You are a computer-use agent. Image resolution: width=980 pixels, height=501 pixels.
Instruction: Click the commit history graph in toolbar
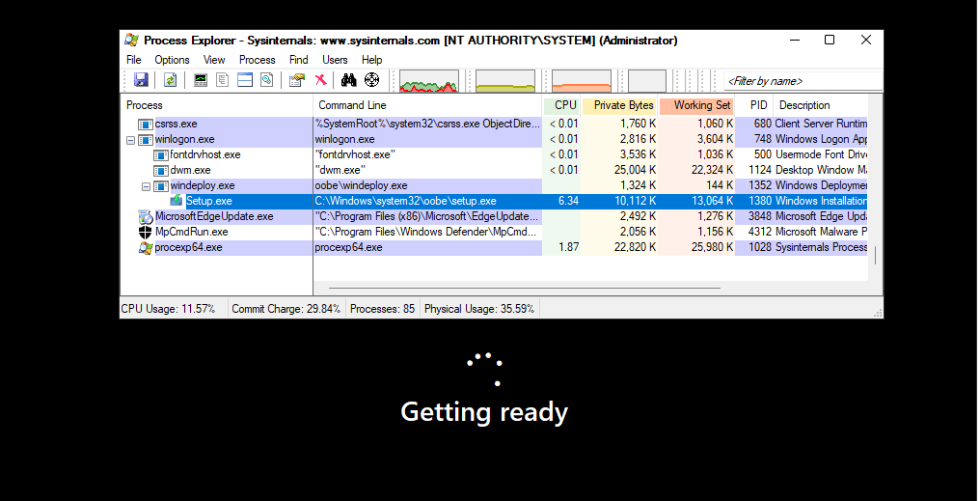point(505,81)
